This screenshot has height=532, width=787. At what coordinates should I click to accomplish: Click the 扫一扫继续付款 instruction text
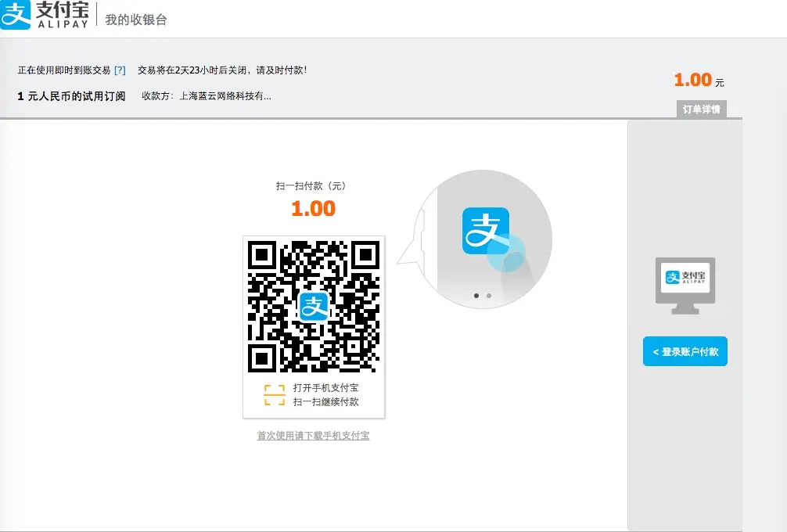pyautogui.click(x=325, y=402)
